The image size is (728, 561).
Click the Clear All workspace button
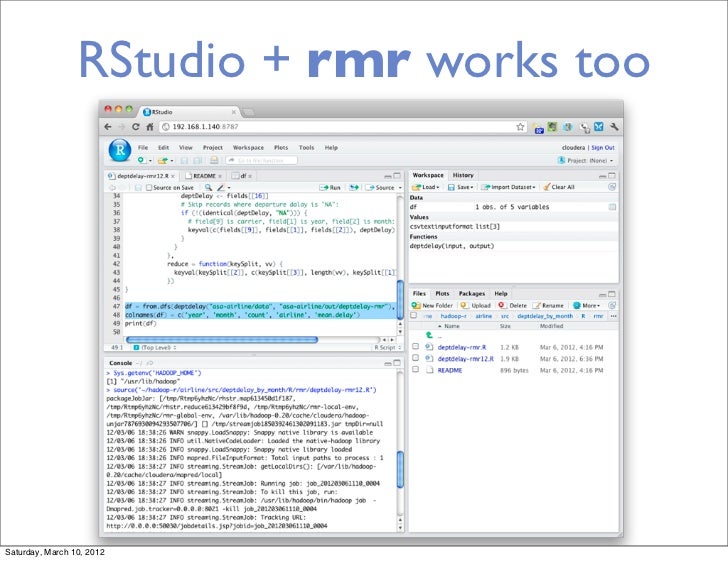(x=559, y=187)
